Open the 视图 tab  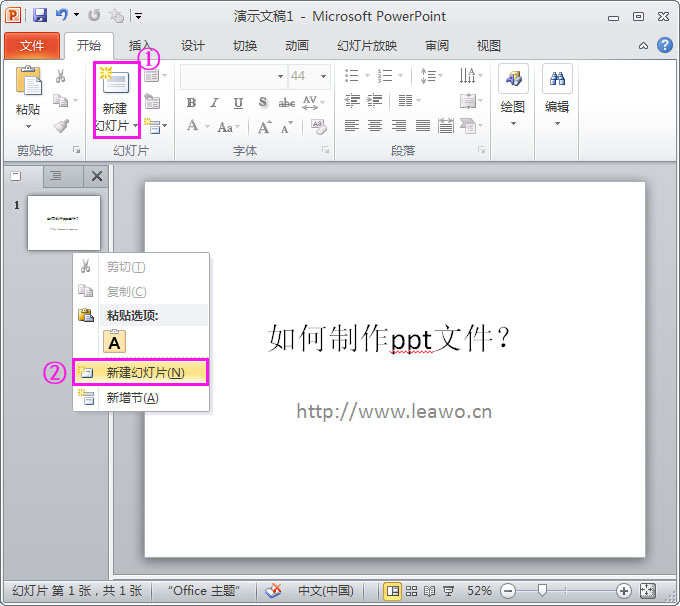pos(489,46)
